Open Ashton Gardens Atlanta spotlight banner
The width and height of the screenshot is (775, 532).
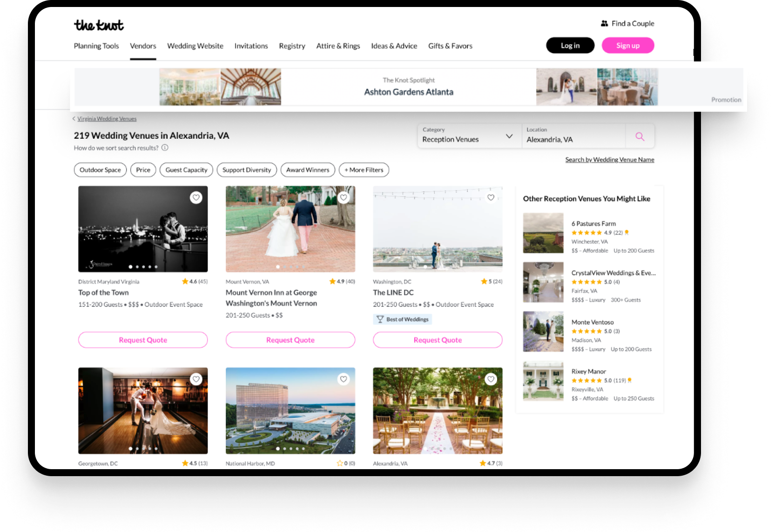click(x=409, y=87)
